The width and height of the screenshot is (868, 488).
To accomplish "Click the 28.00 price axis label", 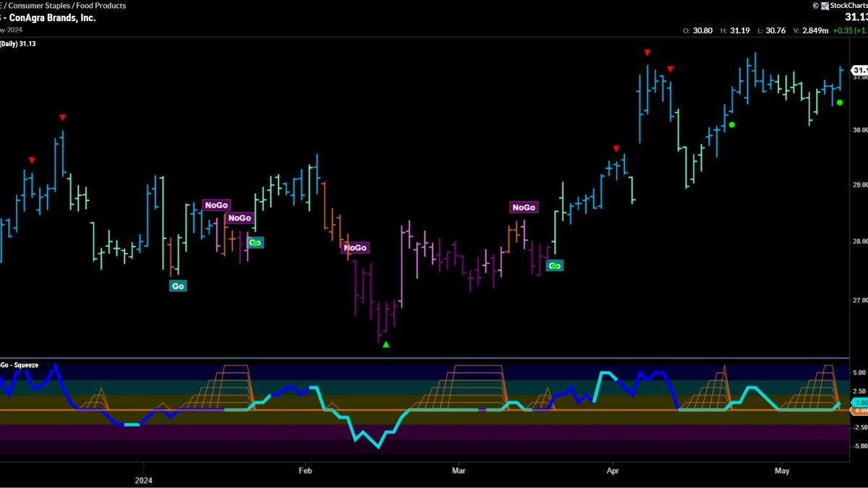I will 860,241.
